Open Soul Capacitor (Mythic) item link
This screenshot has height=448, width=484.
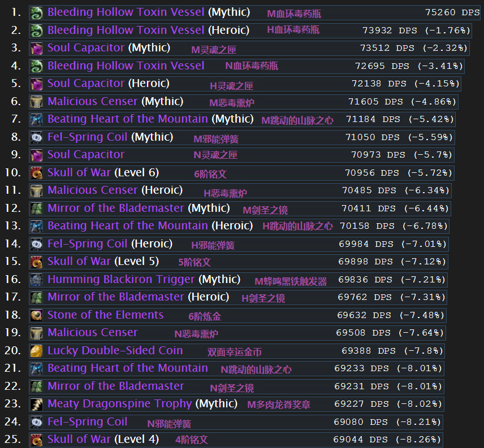click(x=109, y=48)
